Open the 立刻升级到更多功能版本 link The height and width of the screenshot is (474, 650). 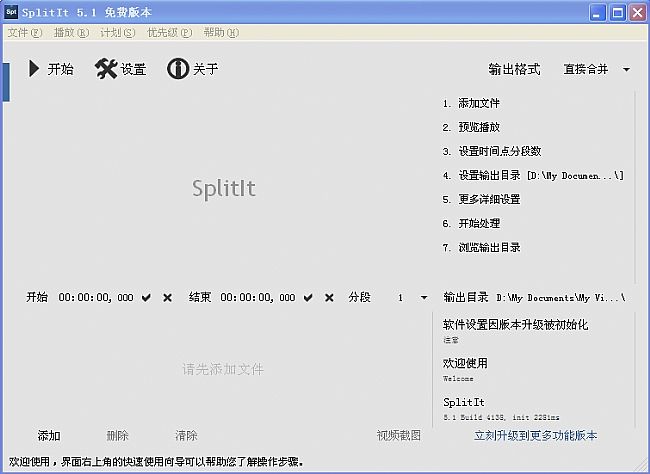pyautogui.click(x=536, y=435)
